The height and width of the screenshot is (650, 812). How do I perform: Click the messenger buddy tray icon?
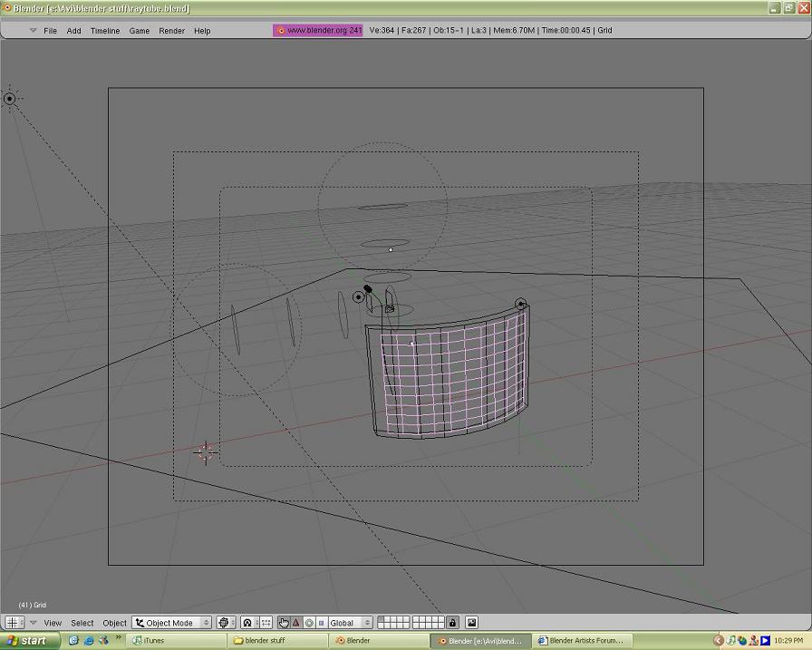[x=754, y=641]
